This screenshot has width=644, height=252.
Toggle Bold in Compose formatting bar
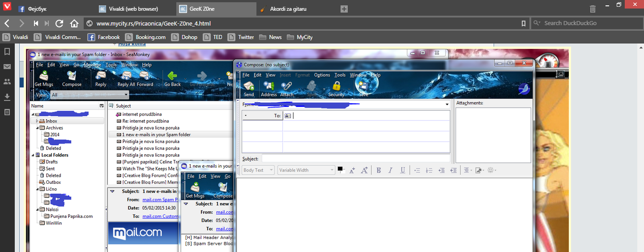(x=379, y=170)
